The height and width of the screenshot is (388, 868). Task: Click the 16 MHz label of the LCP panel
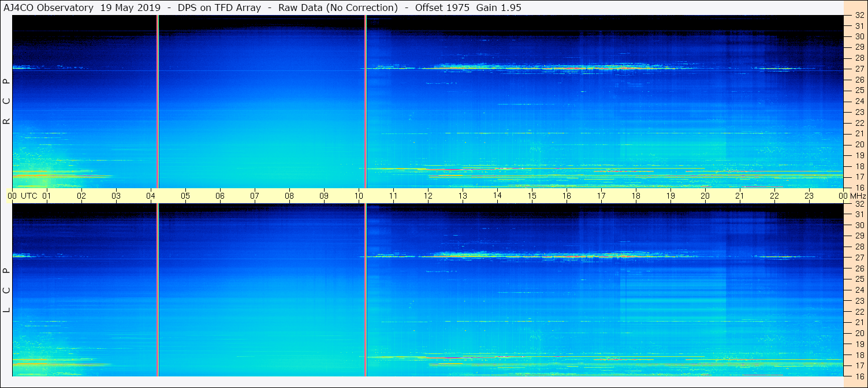[x=859, y=376]
